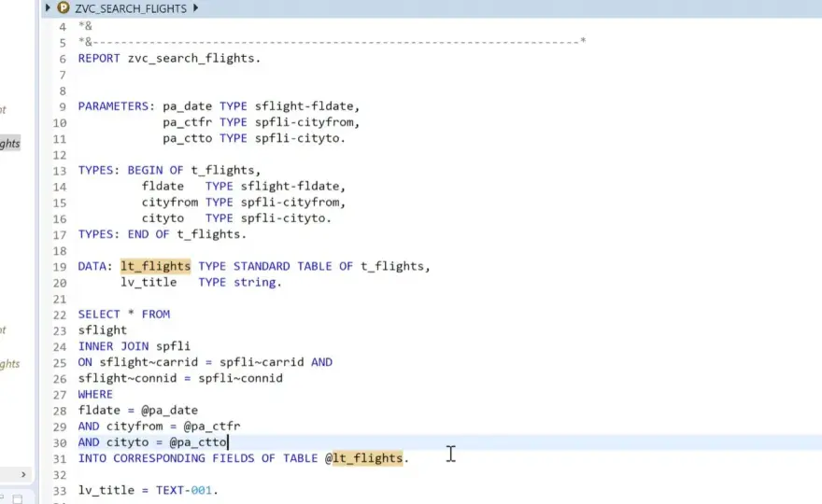The height and width of the screenshot is (504, 822).
Task: Click lv_title on line 33
Action: (106, 490)
